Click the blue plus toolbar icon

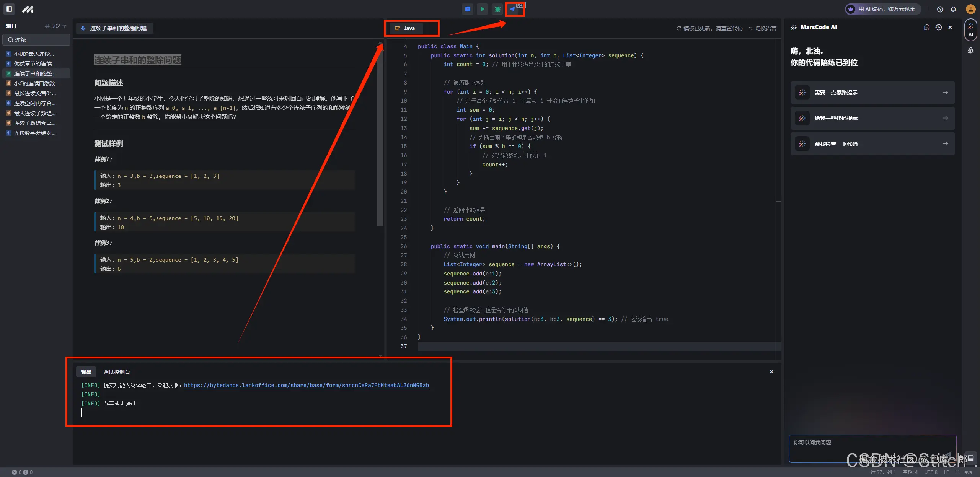468,9
